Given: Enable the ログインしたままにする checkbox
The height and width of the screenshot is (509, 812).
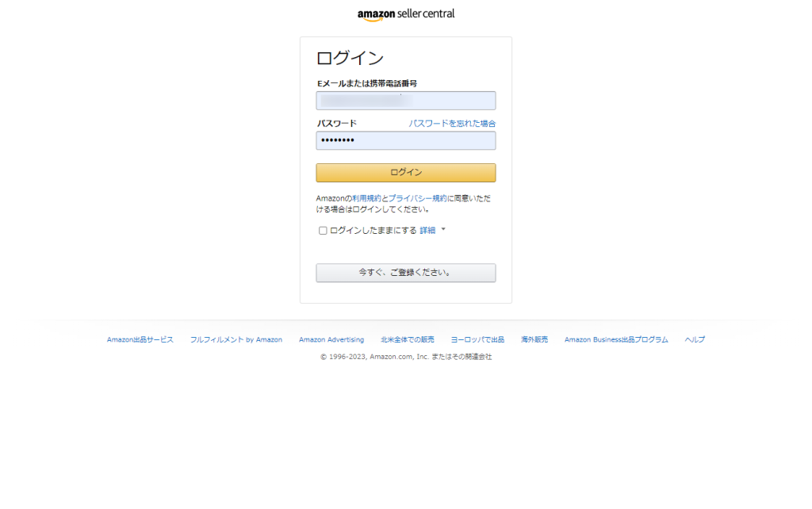Looking at the screenshot, I should (323, 231).
